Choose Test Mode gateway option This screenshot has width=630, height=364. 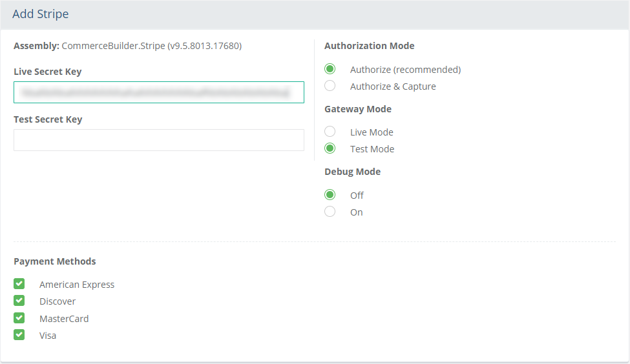[330, 148]
